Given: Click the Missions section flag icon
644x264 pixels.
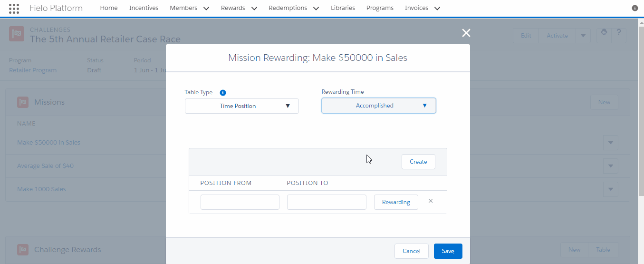Looking at the screenshot, I should 23,102.
